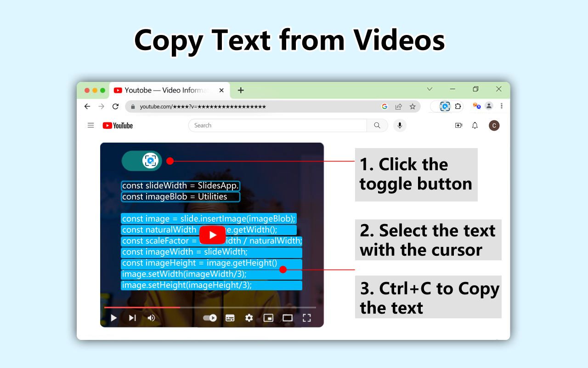Close the Youtobe browser tab
This screenshot has height=368, width=588.
pyautogui.click(x=221, y=90)
